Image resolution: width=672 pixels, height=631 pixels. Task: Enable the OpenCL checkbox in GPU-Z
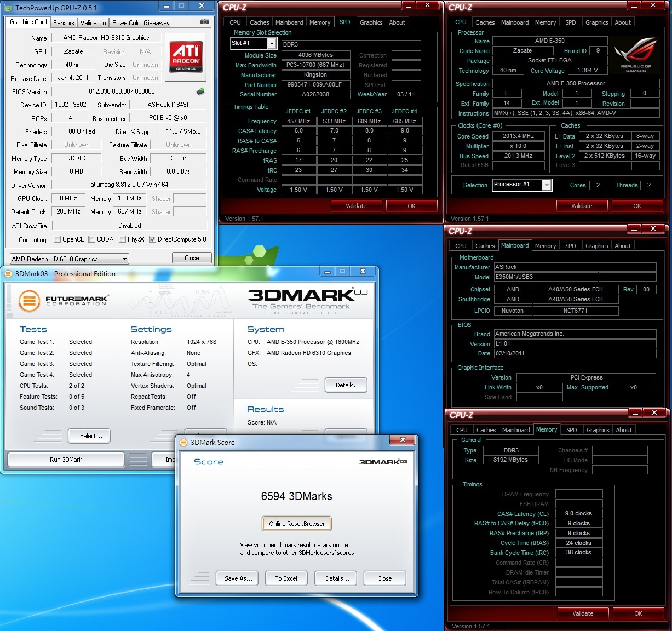coord(58,239)
